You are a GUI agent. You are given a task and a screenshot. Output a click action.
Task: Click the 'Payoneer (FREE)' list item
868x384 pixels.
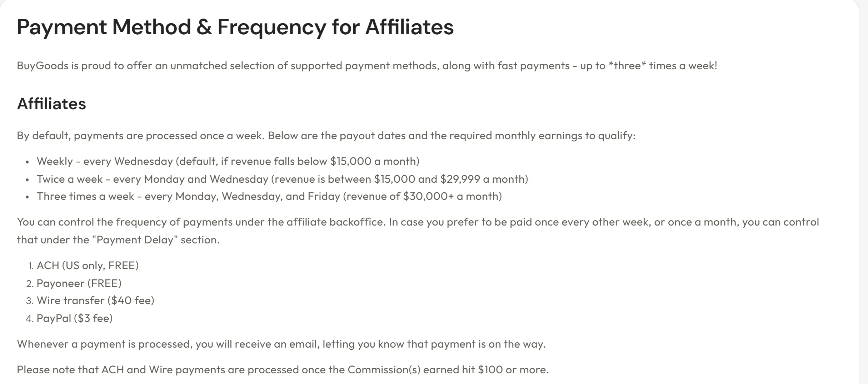point(79,283)
